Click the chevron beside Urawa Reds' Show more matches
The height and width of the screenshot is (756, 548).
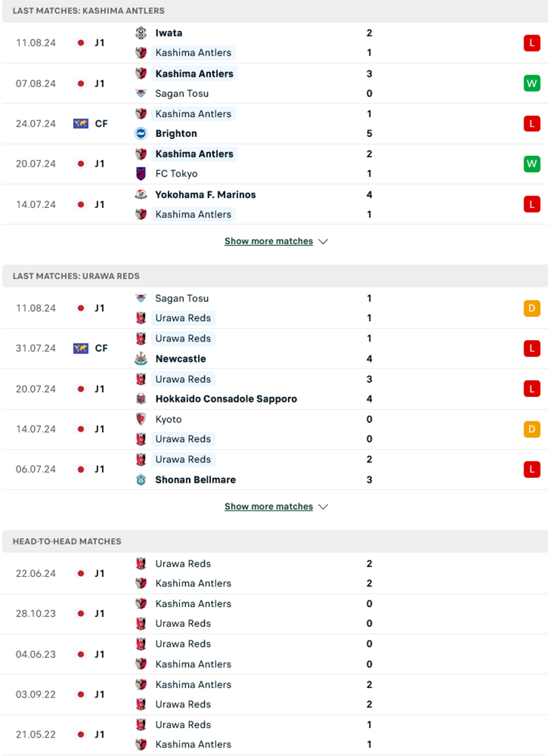pyautogui.click(x=323, y=507)
